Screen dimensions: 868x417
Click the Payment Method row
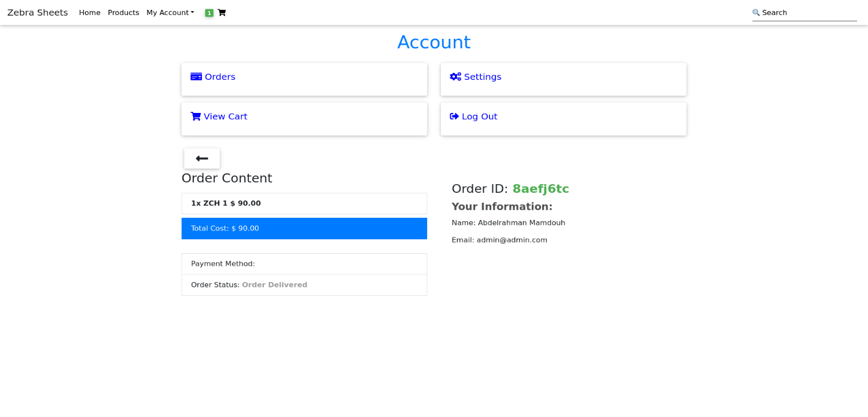point(304,264)
